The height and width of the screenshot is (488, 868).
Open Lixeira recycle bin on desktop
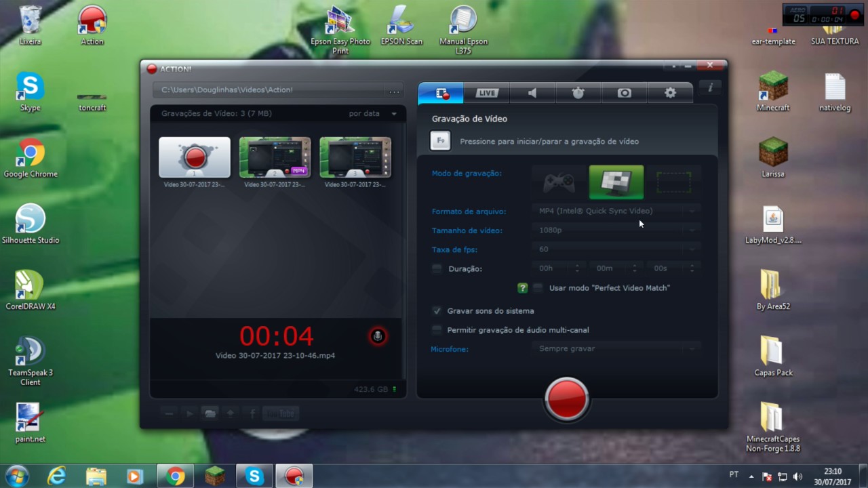click(x=31, y=26)
